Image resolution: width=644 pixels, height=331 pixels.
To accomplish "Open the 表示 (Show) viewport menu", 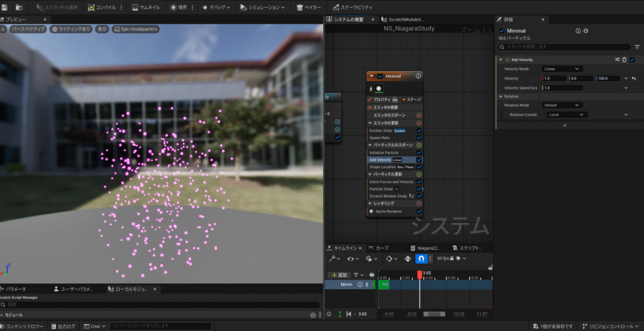I will point(103,29).
